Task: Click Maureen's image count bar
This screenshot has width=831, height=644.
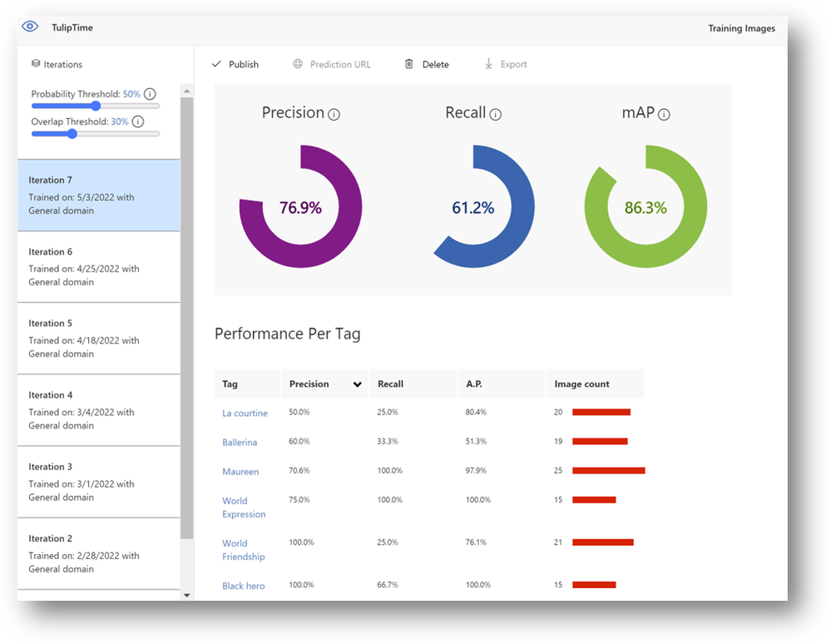Action: pyautogui.click(x=608, y=471)
